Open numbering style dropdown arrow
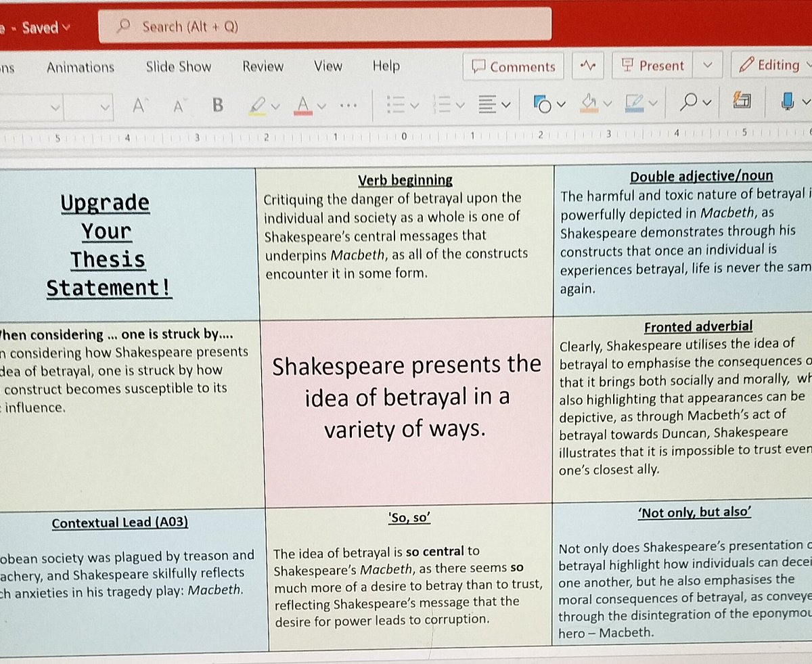 point(461,106)
